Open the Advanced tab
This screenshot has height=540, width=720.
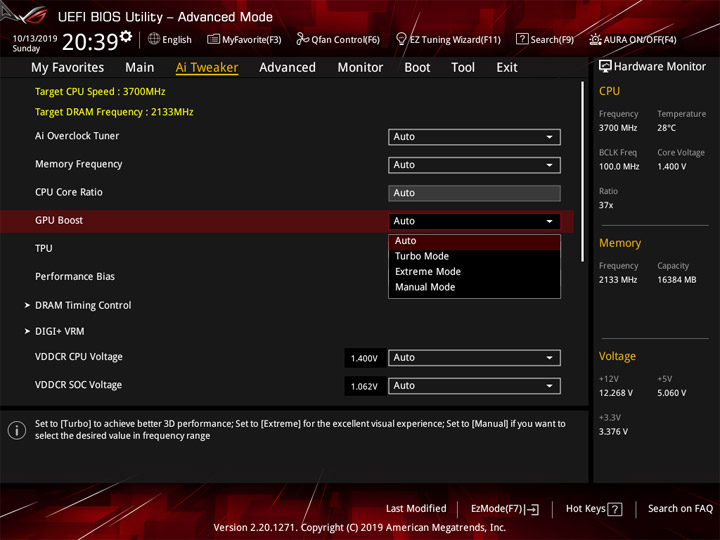(287, 68)
